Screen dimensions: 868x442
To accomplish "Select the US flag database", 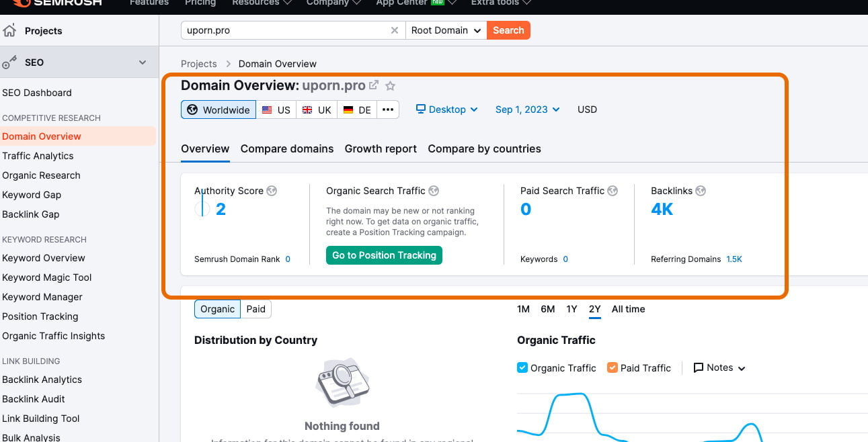I will coord(276,109).
